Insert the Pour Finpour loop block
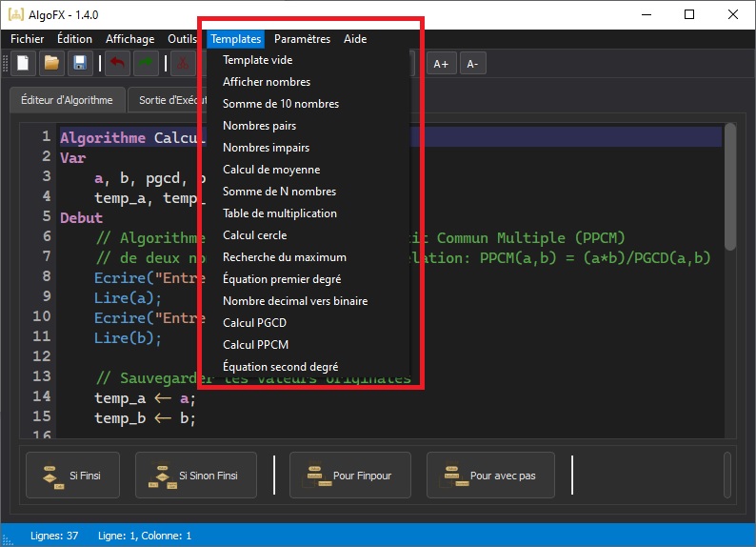The width and height of the screenshot is (756, 547). [350, 476]
